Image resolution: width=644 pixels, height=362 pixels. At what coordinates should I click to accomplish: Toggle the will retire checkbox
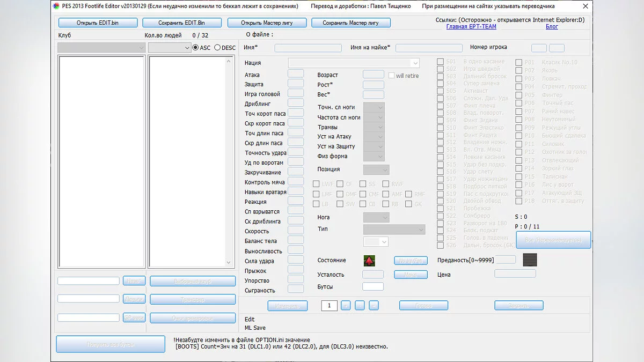coord(392,76)
